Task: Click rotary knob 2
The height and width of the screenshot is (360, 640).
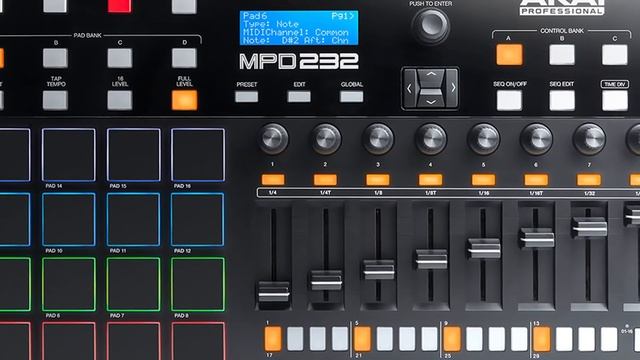Action: click(x=325, y=139)
